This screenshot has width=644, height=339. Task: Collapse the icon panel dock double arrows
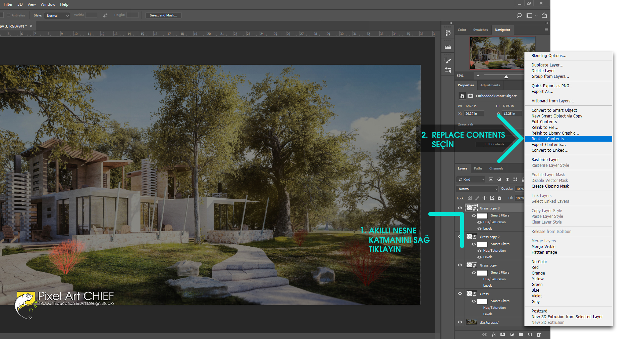click(450, 23)
